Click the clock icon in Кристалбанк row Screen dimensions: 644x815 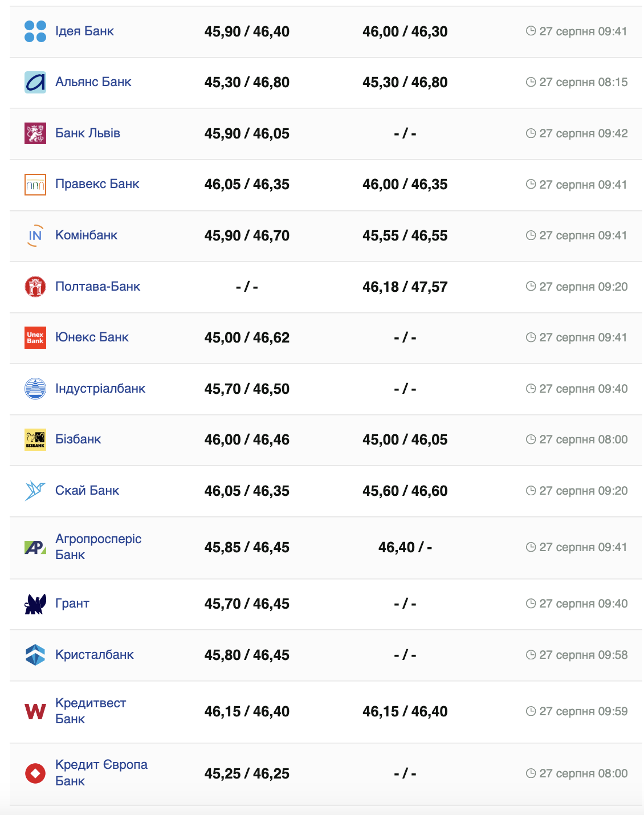click(x=531, y=655)
